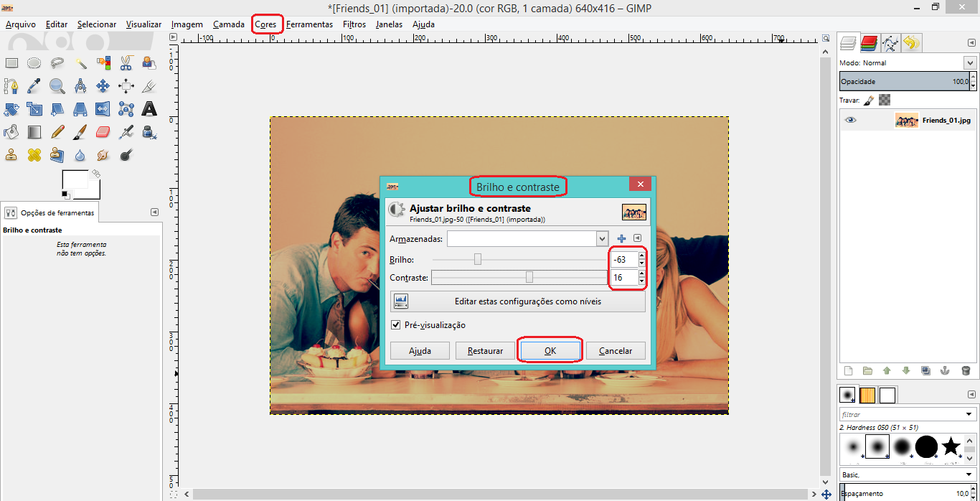Click the Restaurar button
The image size is (980, 501).
tap(485, 351)
